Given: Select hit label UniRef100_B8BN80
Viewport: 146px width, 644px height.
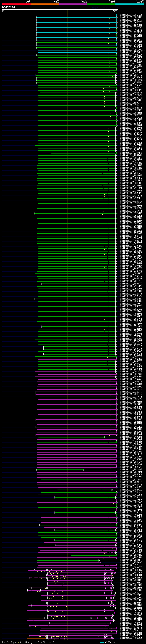Looking at the screenshot, I should pyautogui.click(x=131, y=419).
